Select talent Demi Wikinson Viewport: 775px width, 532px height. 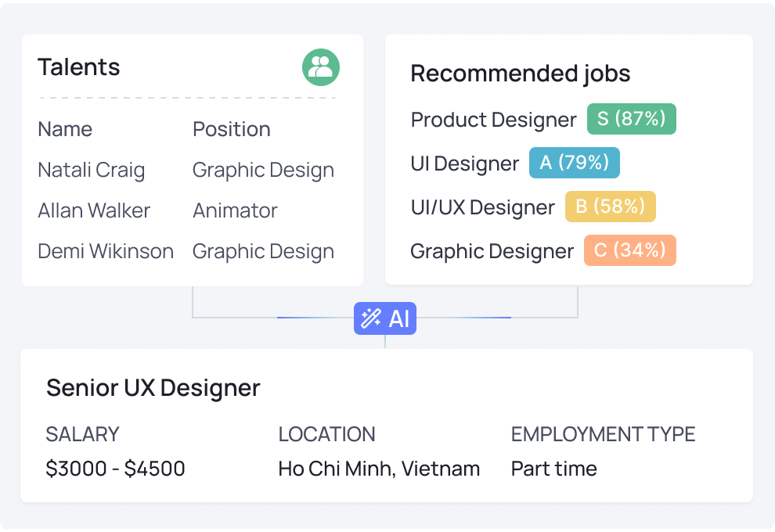[x=106, y=251]
